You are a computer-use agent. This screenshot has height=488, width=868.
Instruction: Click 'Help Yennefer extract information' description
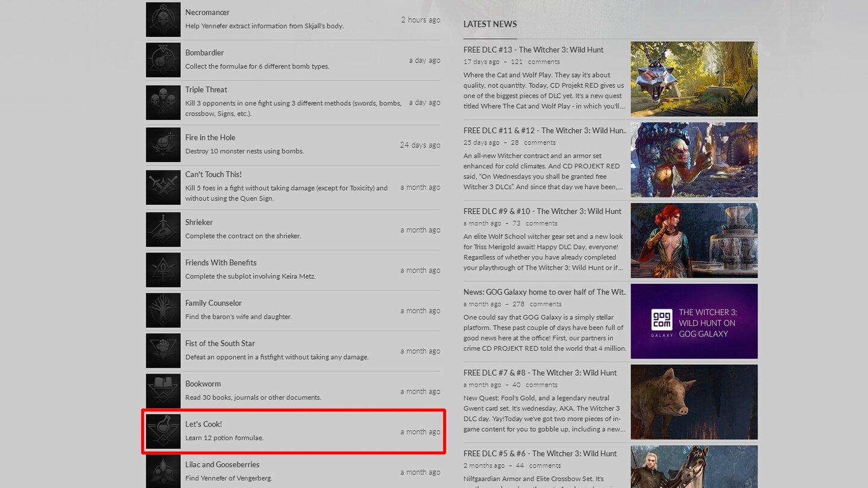(264, 26)
